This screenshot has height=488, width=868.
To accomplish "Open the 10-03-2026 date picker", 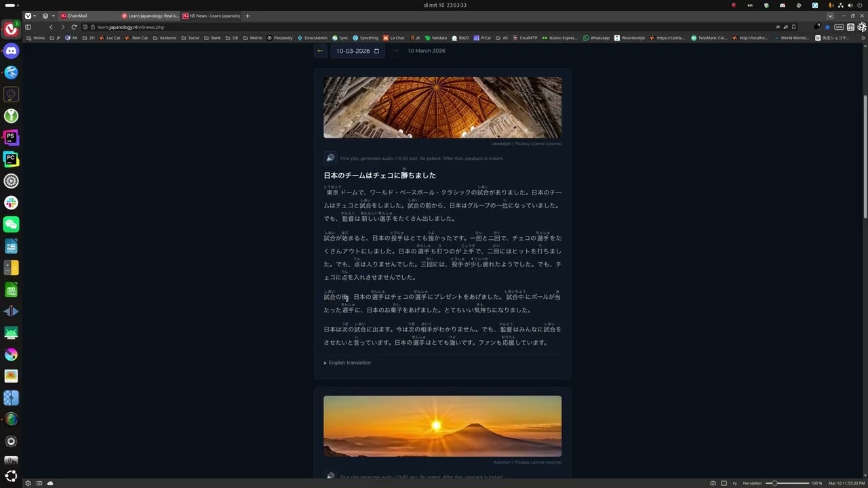I will tap(357, 51).
